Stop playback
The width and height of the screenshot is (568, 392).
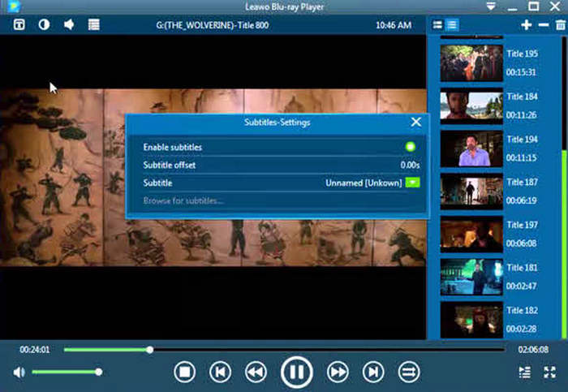pos(185,372)
